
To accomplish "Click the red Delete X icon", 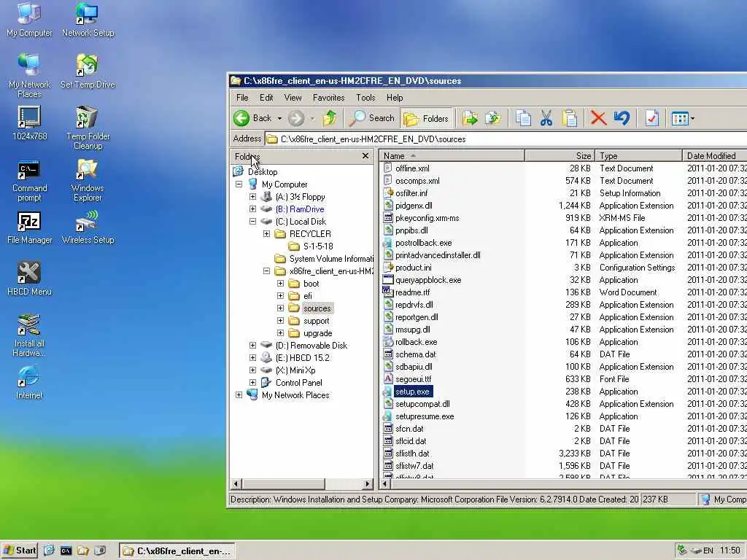I will pos(598,118).
